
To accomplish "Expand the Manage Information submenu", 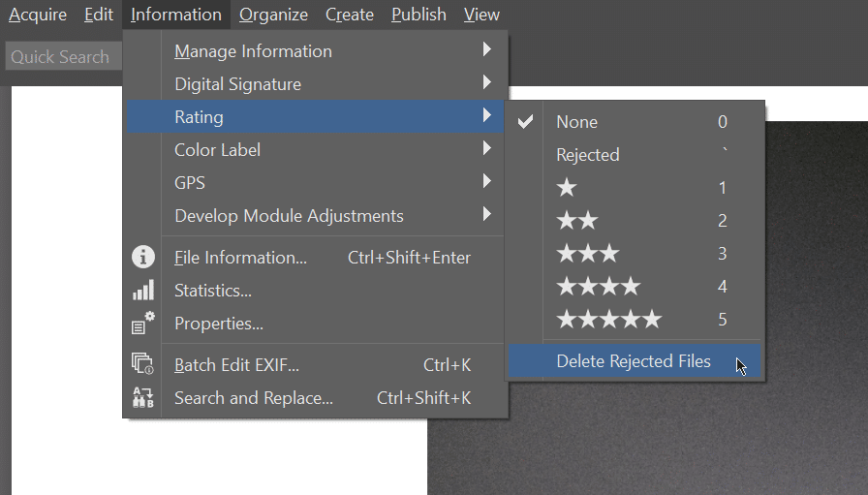I will (316, 51).
